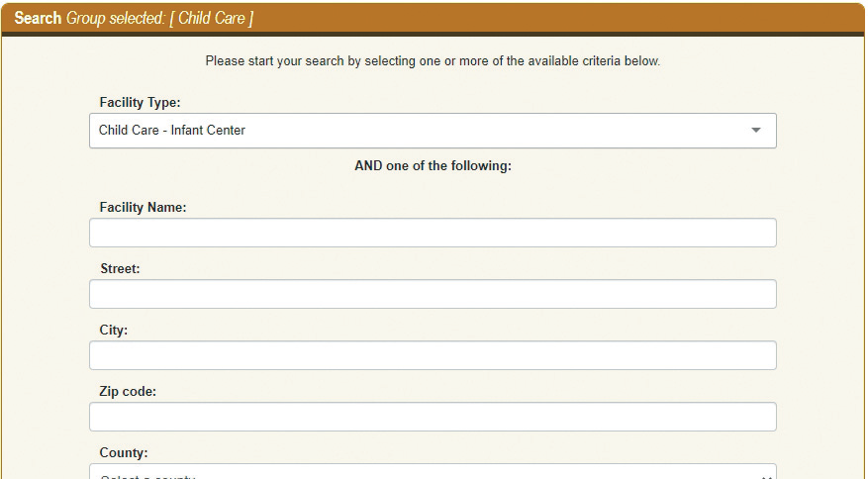Click the 'City:' field label

coord(114,331)
